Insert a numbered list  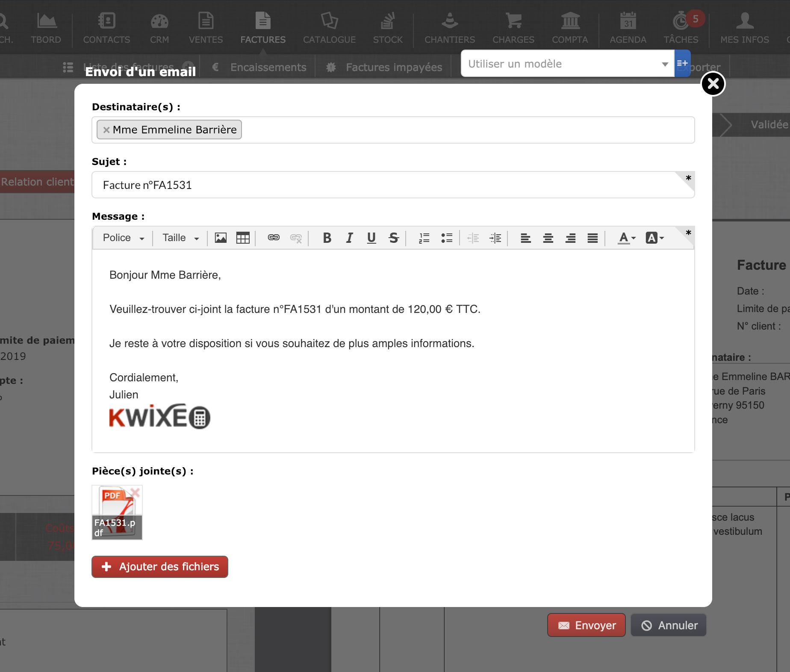coord(424,238)
